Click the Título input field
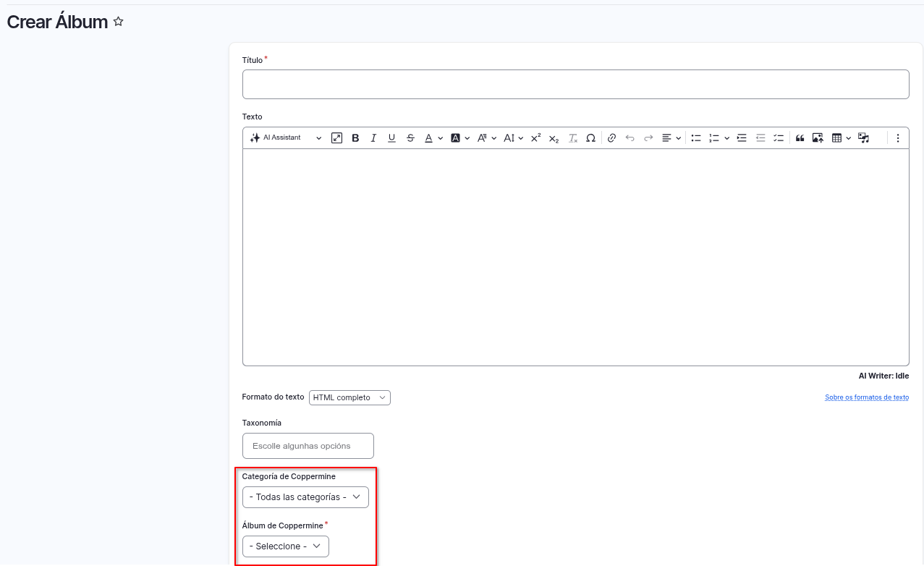The width and height of the screenshot is (924, 566). (575, 85)
